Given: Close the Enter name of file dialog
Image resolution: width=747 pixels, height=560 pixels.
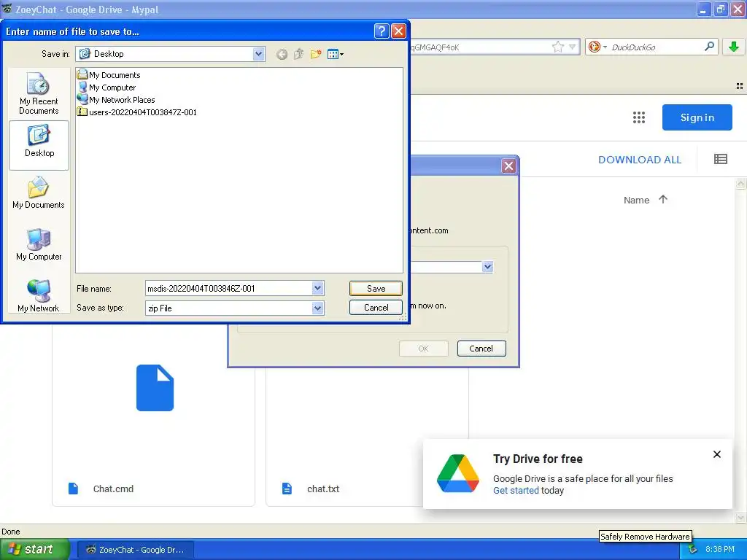Looking at the screenshot, I should point(398,31).
